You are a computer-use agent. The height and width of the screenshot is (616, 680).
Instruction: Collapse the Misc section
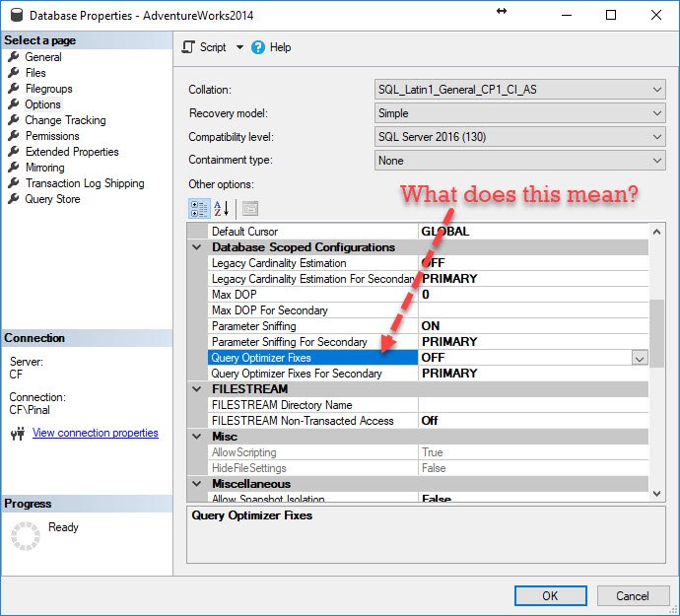point(197,437)
